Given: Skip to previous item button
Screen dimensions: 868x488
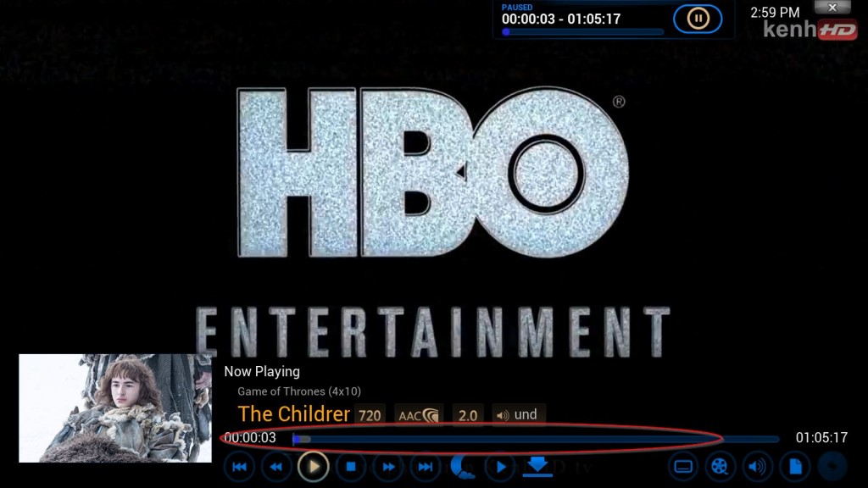Looking at the screenshot, I should [239, 467].
